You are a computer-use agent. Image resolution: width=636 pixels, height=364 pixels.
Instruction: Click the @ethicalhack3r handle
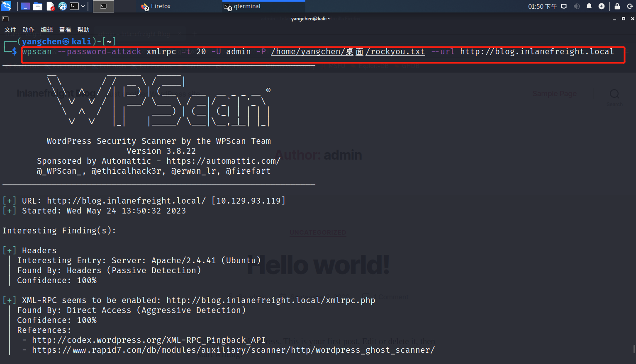pos(126,171)
